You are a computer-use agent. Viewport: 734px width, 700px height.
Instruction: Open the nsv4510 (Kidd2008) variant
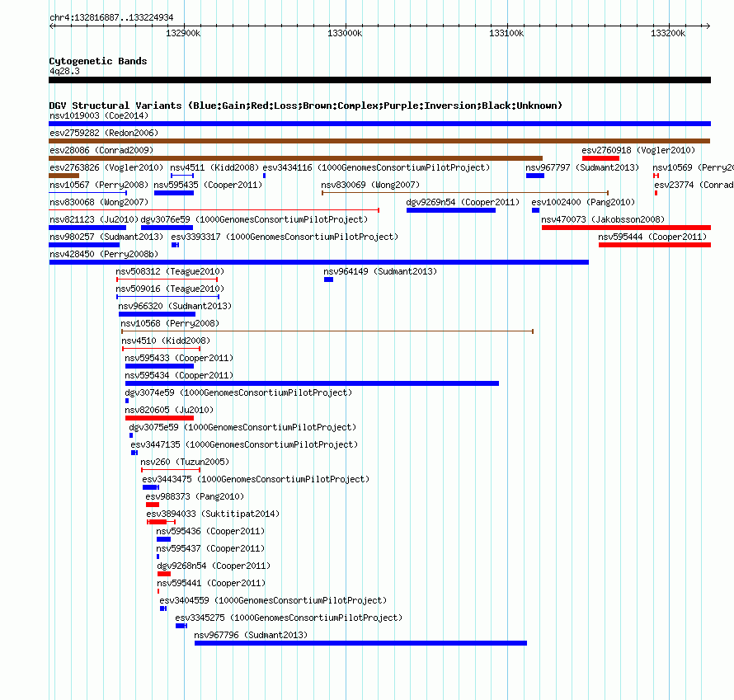coord(166,341)
